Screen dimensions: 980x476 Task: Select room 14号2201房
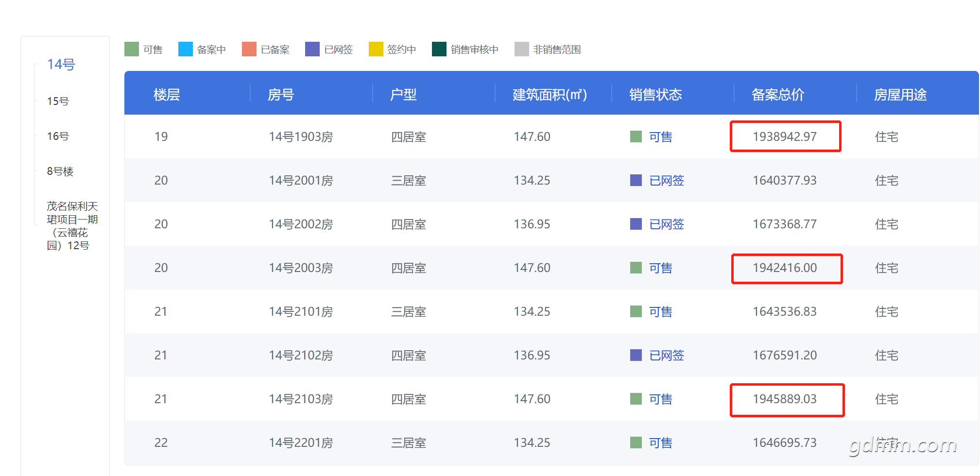click(x=301, y=442)
